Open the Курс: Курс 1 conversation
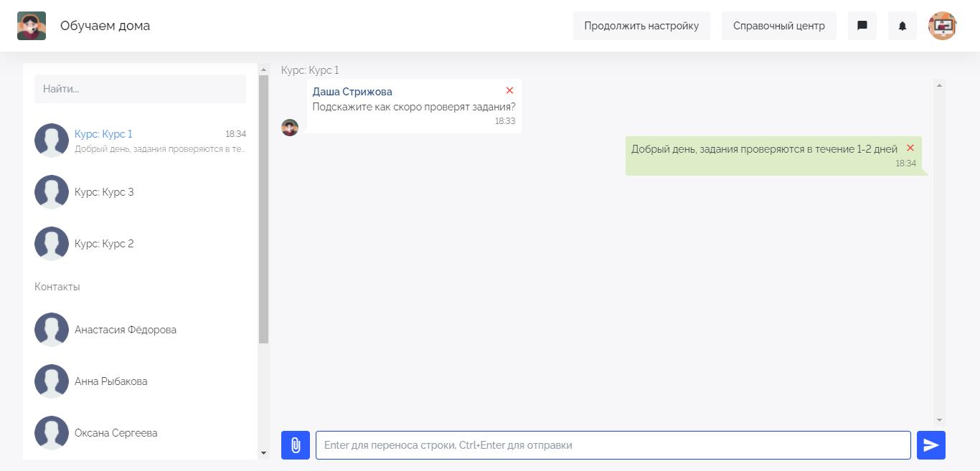Image resolution: width=980 pixels, height=471 pixels. click(x=140, y=141)
